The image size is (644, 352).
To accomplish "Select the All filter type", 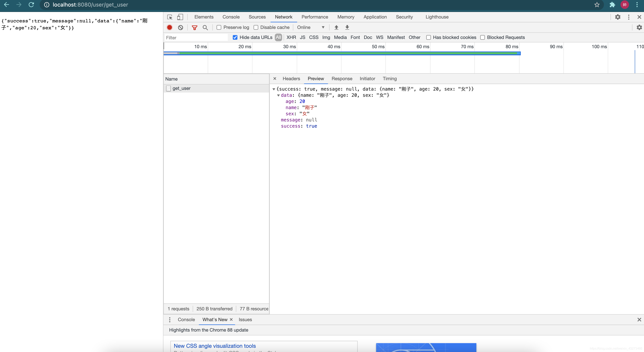I will tap(278, 37).
